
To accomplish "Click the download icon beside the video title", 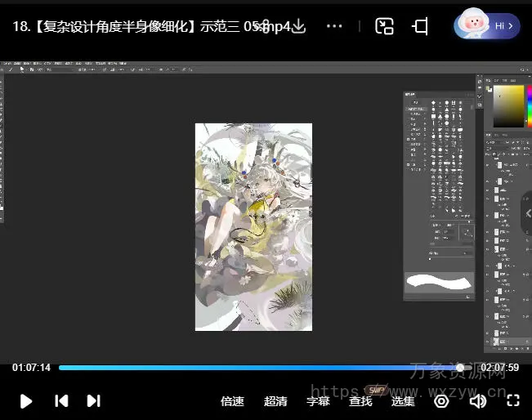I will pos(298,26).
